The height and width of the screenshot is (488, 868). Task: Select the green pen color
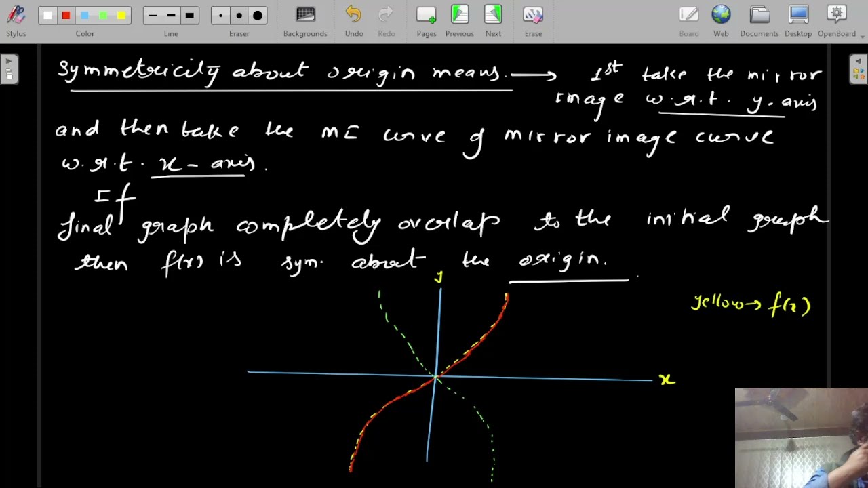(x=103, y=16)
